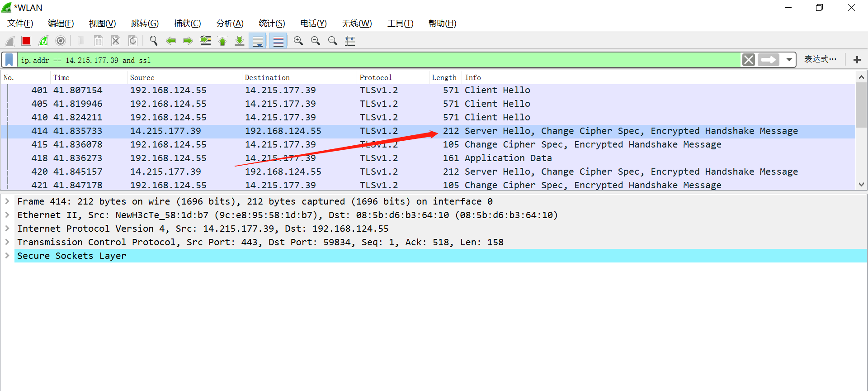Click go to specified packet icon

[x=205, y=41]
